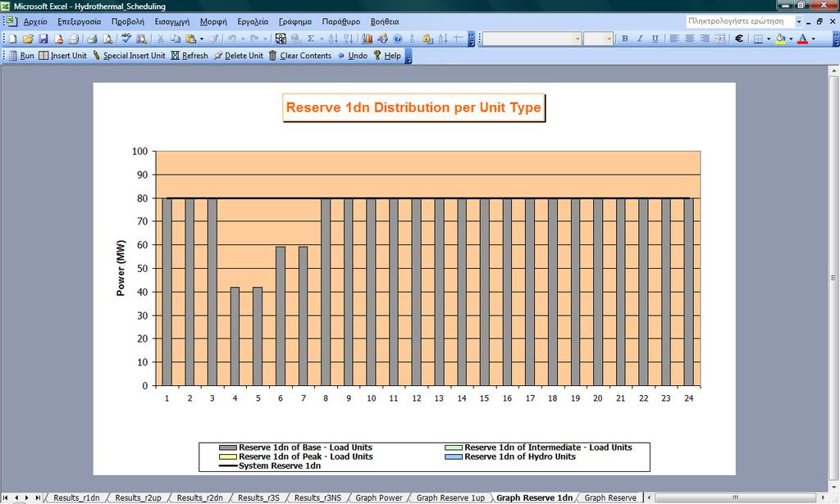Click the Insert Unit button
Screen dimensions: 840x504
[x=62, y=56]
